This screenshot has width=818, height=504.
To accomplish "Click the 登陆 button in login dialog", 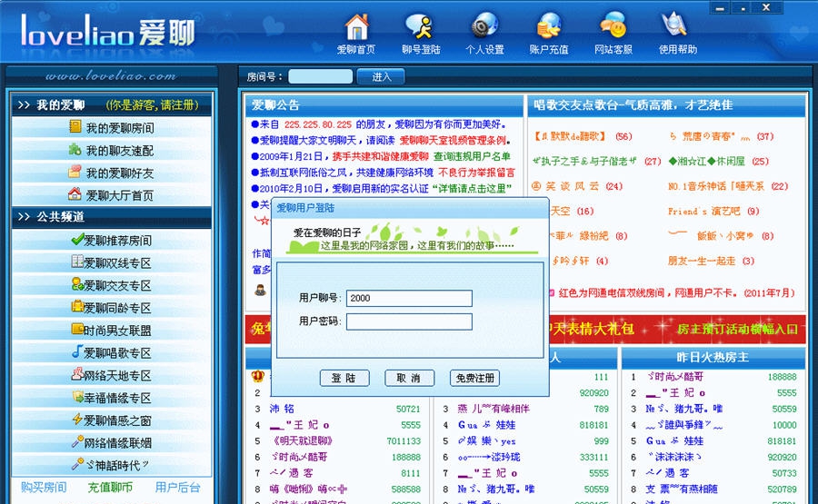I will [344, 378].
